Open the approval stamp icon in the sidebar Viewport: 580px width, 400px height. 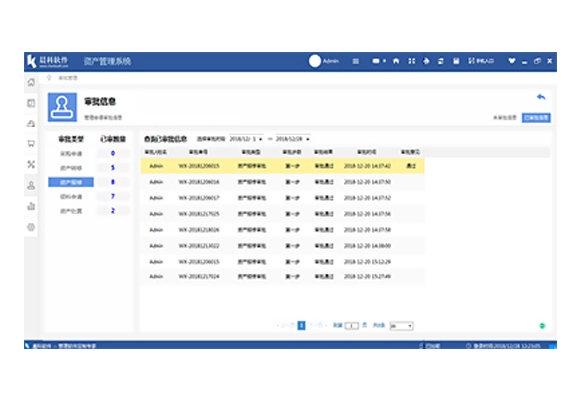pyautogui.click(x=31, y=185)
